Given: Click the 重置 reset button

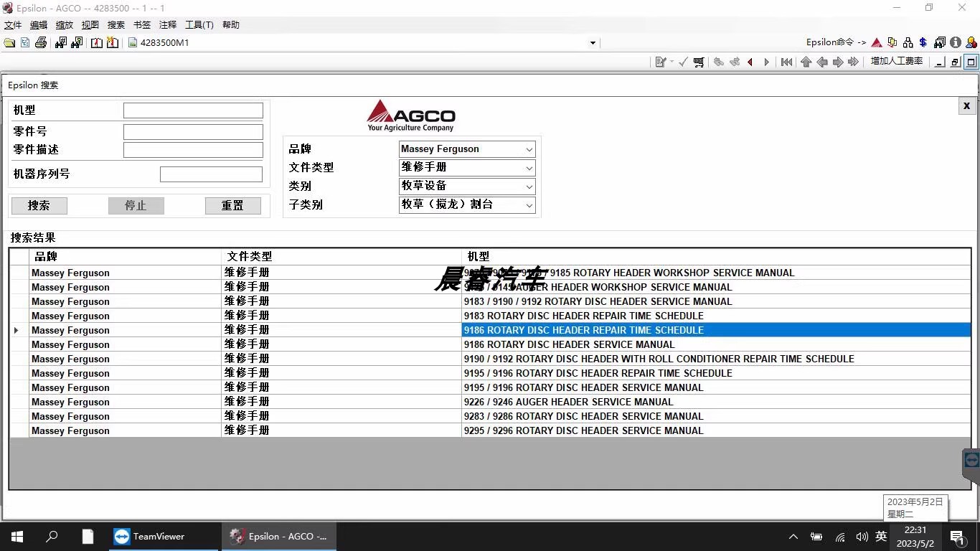Looking at the screenshot, I should click(232, 206).
